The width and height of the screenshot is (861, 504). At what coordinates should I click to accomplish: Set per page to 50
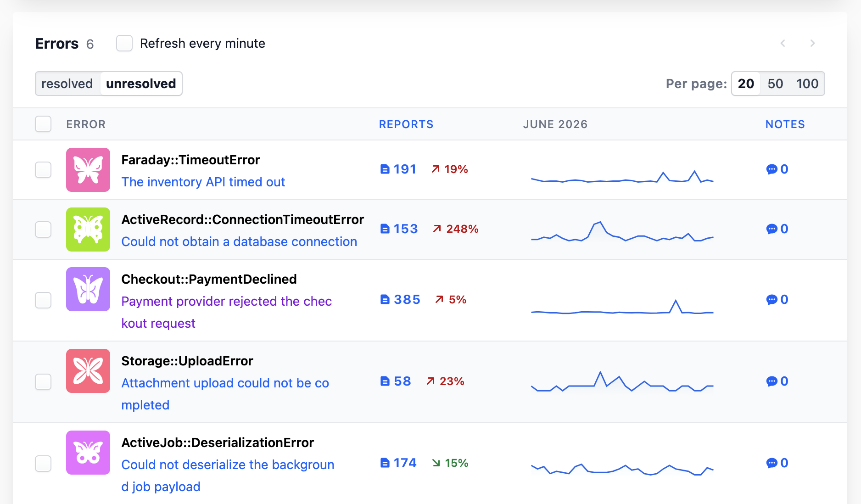pyautogui.click(x=775, y=84)
